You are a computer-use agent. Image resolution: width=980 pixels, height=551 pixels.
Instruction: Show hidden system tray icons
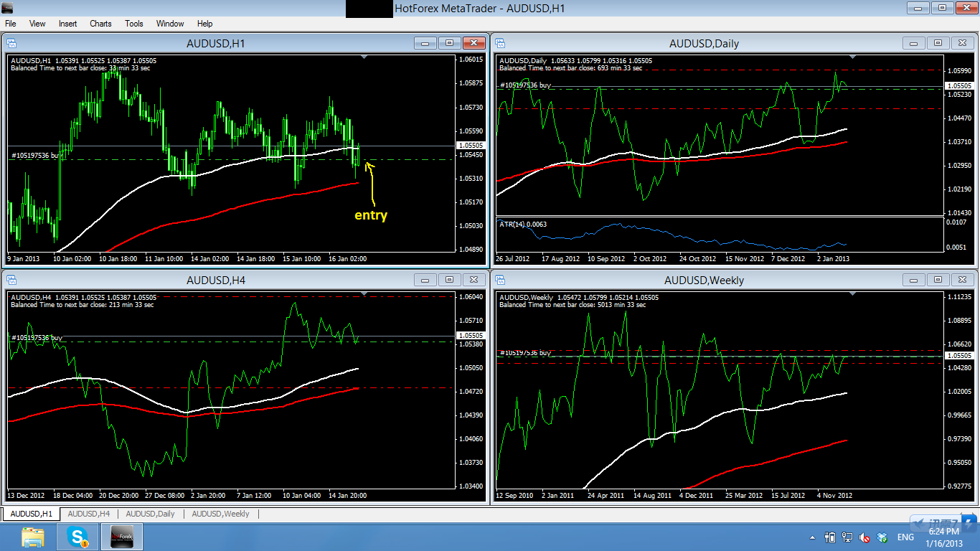813,537
